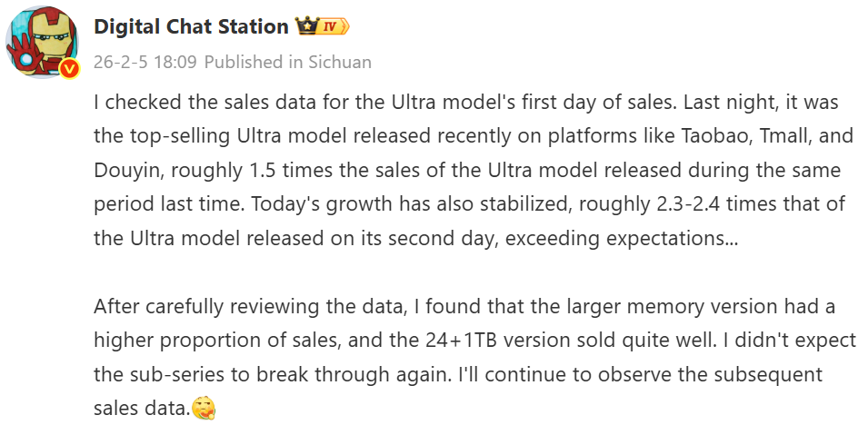Click the gold crown membership icon

point(305,26)
